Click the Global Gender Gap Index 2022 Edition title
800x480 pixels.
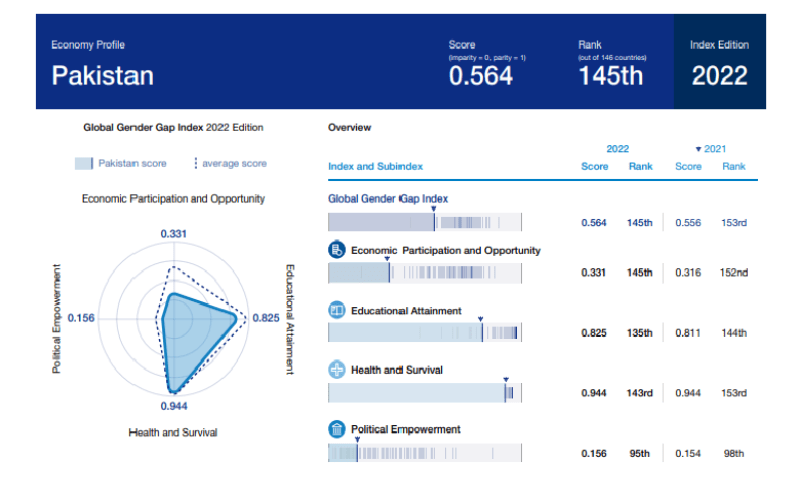coord(173,128)
